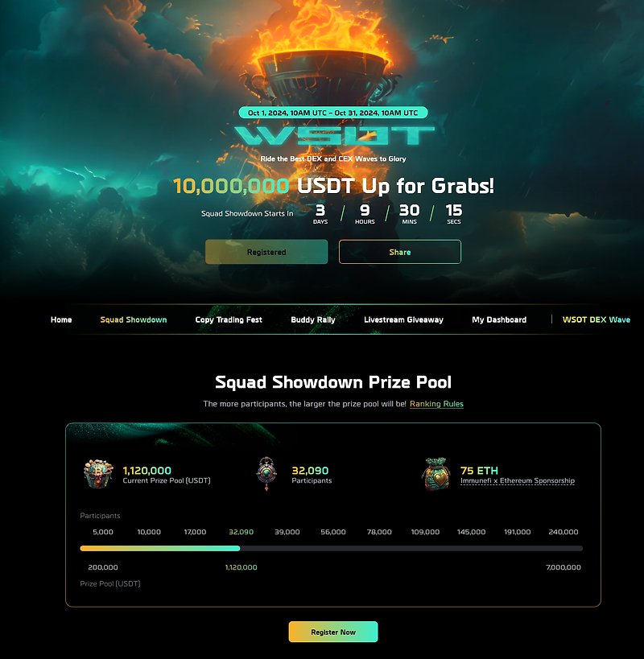Open the Home tab

[x=61, y=319]
